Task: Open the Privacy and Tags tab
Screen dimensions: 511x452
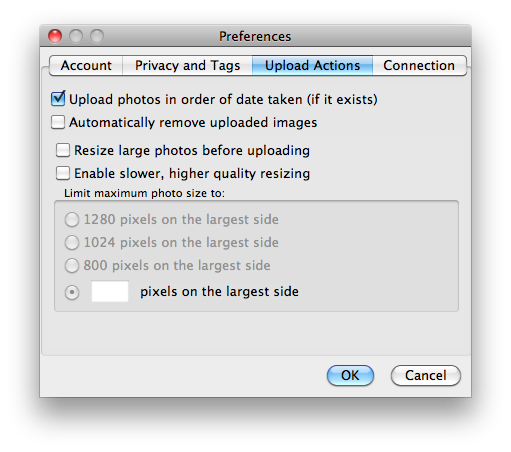Action: click(x=187, y=65)
